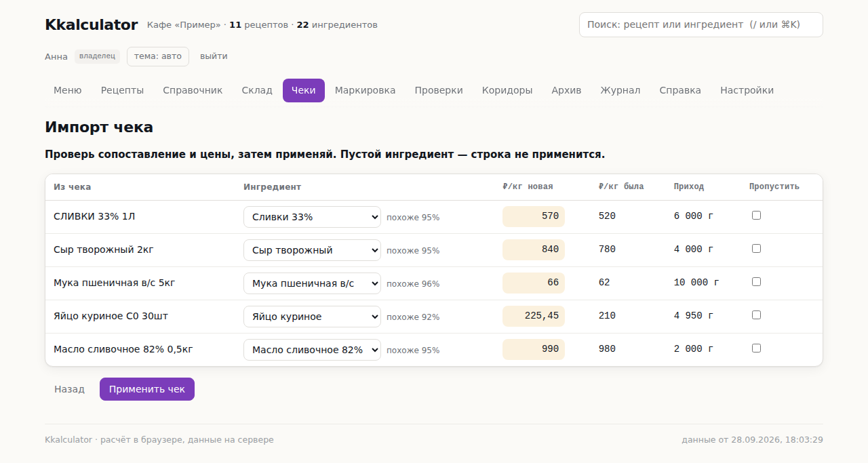Open the Справка tab

(680, 90)
